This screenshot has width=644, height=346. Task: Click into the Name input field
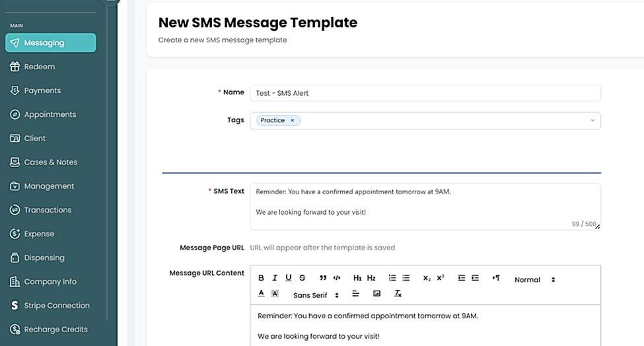point(425,93)
